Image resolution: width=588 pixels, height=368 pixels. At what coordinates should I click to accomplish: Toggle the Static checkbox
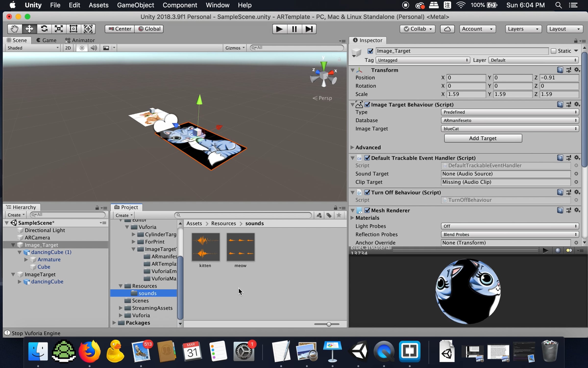coord(553,51)
